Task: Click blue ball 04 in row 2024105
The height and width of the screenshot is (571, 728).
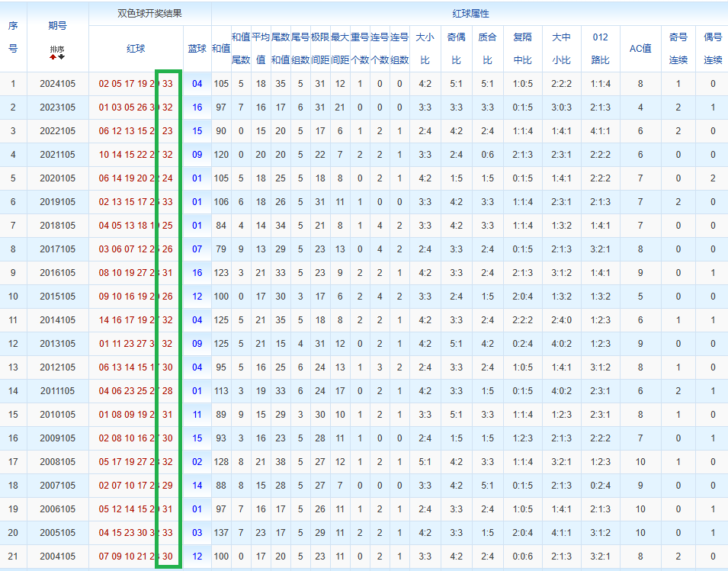Action: (x=197, y=84)
